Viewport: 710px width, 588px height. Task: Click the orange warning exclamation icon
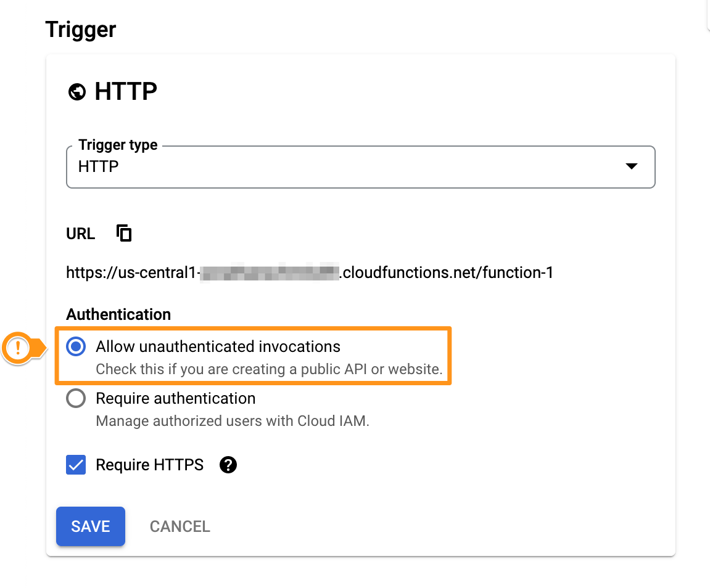(x=18, y=348)
